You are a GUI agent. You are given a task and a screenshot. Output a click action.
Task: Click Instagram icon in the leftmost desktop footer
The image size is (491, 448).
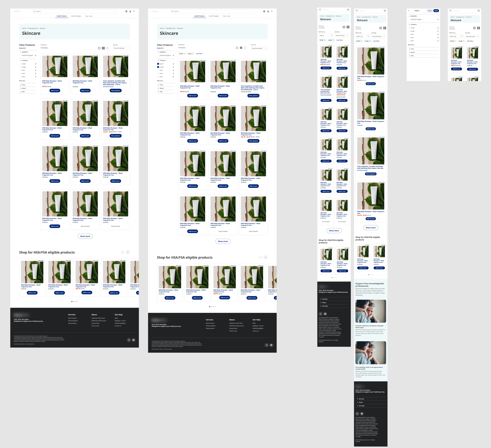[x=129, y=340]
